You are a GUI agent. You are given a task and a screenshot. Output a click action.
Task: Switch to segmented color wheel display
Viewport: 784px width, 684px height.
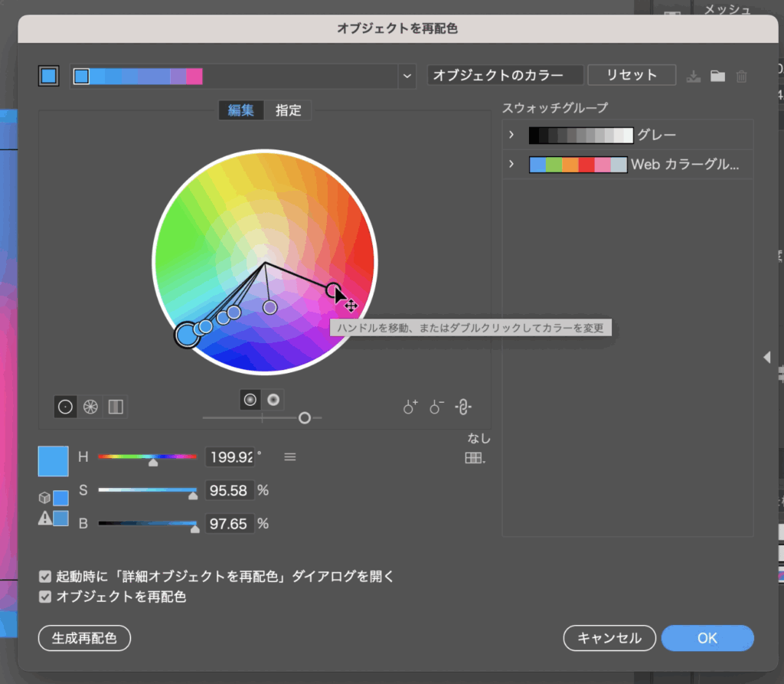pyautogui.click(x=90, y=407)
